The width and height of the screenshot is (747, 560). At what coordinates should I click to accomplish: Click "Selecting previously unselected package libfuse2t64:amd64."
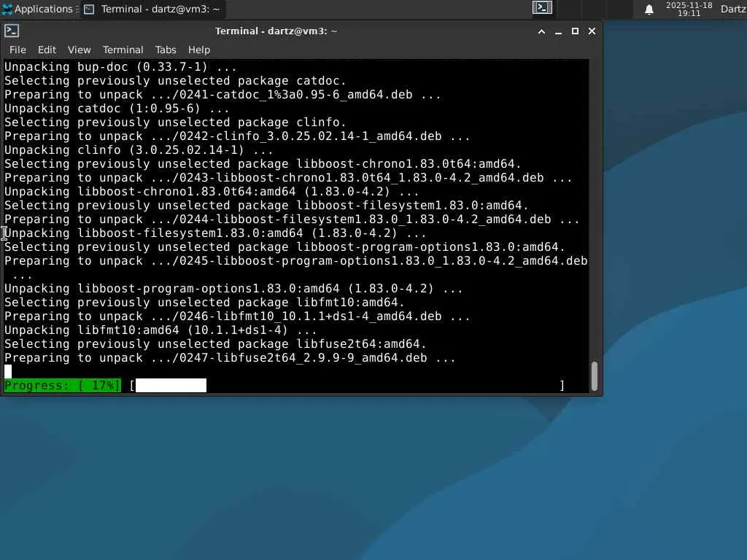(x=215, y=344)
